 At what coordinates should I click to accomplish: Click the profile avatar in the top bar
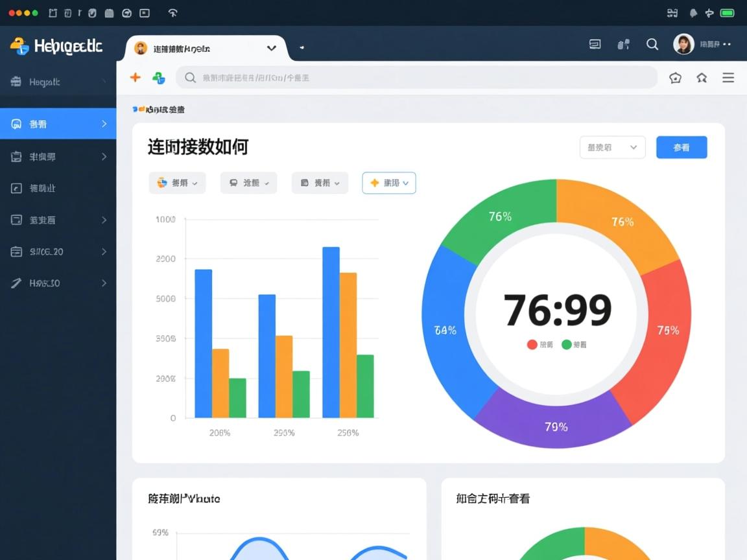point(683,44)
